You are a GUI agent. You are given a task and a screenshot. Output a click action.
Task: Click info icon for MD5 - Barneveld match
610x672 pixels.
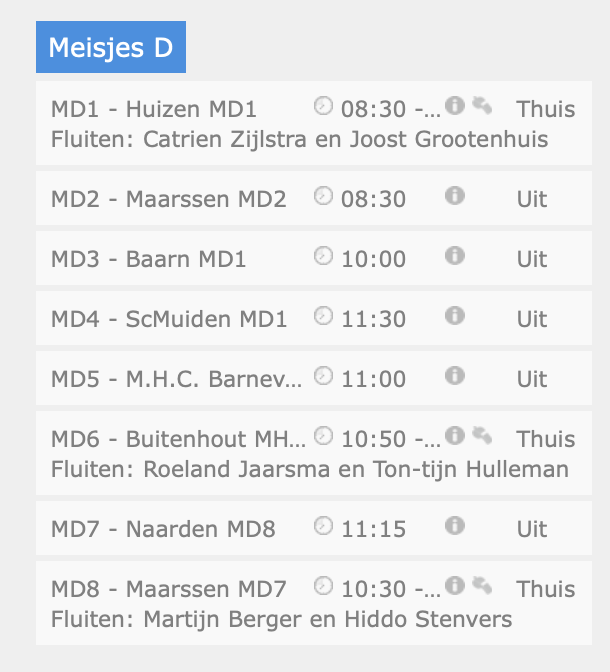point(455,375)
